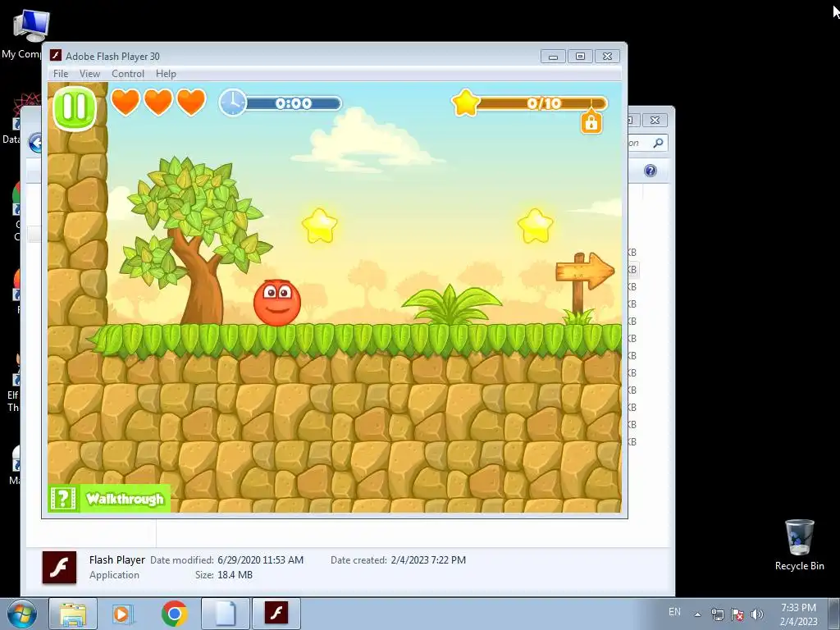
Task: Click the Explorer search magnifier icon
Action: coord(658,143)
